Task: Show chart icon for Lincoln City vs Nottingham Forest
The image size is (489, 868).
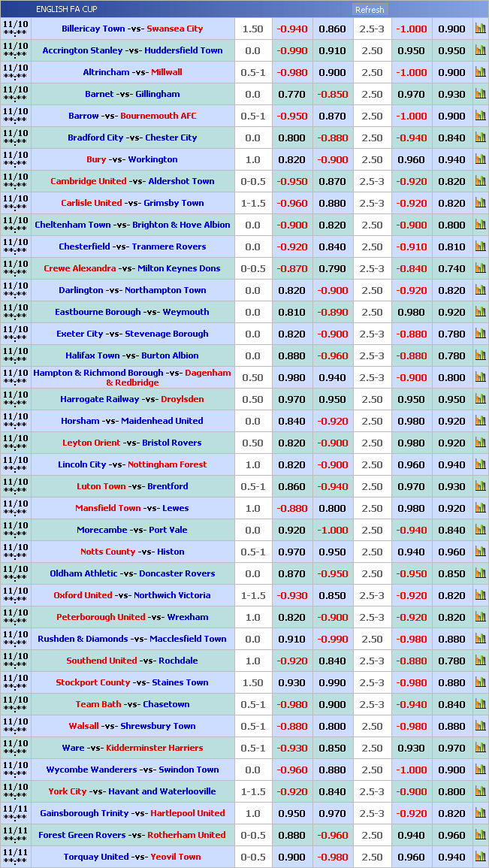Action: click(480, 464)
